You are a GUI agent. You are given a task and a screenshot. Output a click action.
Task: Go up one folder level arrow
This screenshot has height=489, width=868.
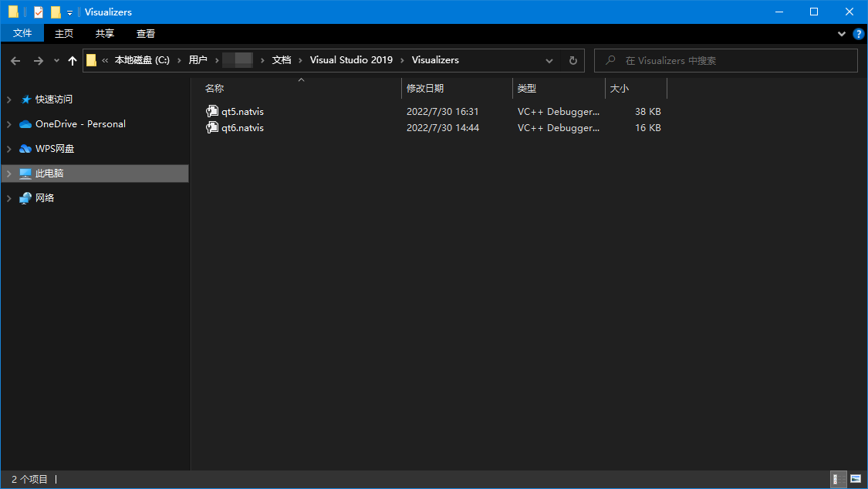pyautogui.click(x=72, y=61)
